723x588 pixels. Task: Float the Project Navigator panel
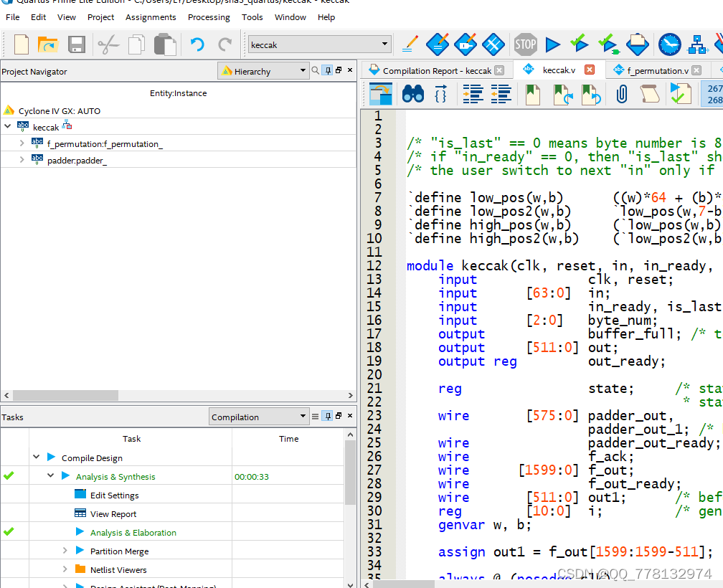click(339, 70)
